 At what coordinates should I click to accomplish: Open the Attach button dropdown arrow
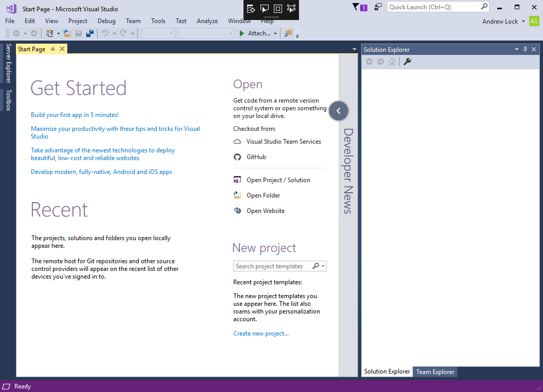275,33
